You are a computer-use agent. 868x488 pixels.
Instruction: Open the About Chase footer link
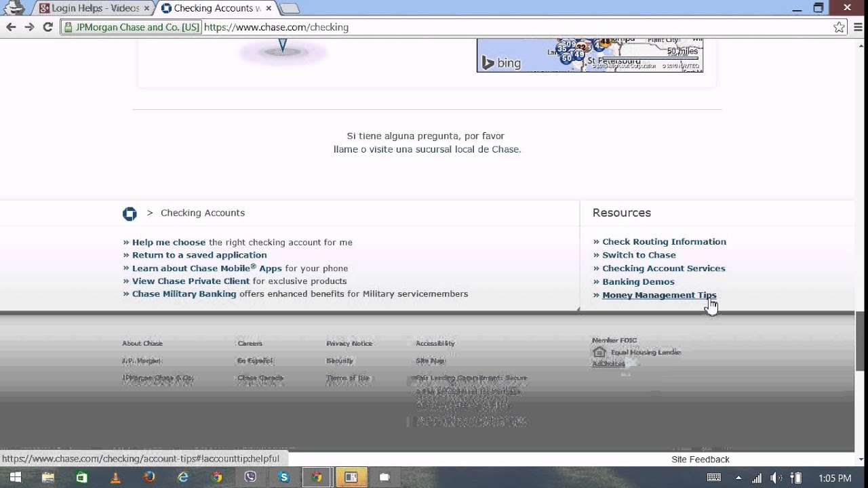[x=142, y=344]
